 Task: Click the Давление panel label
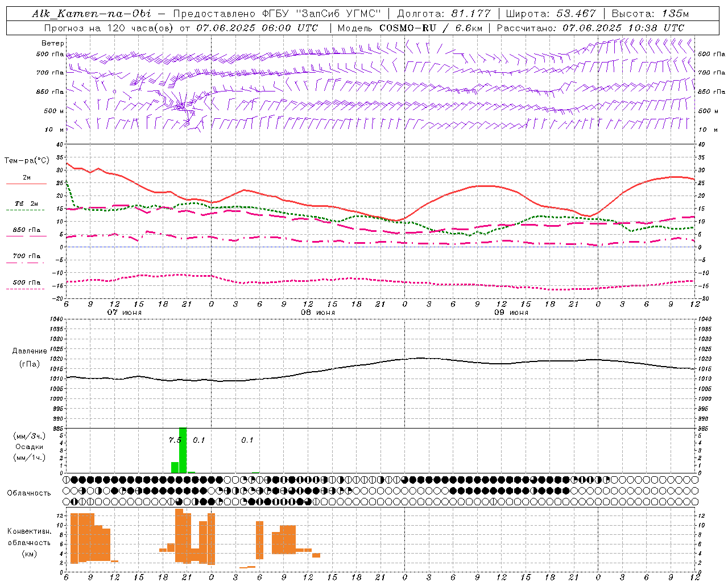(30, 351)
